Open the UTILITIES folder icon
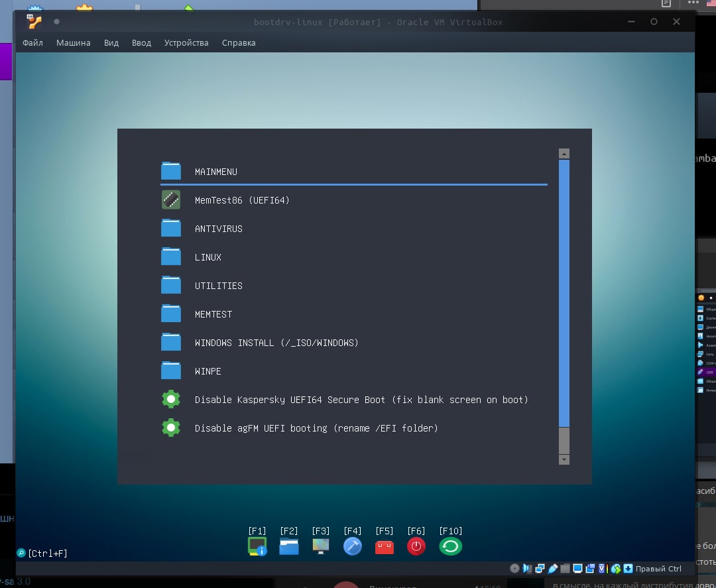Image resolution: width=716 pixels, height=588 pixels. 171,285
